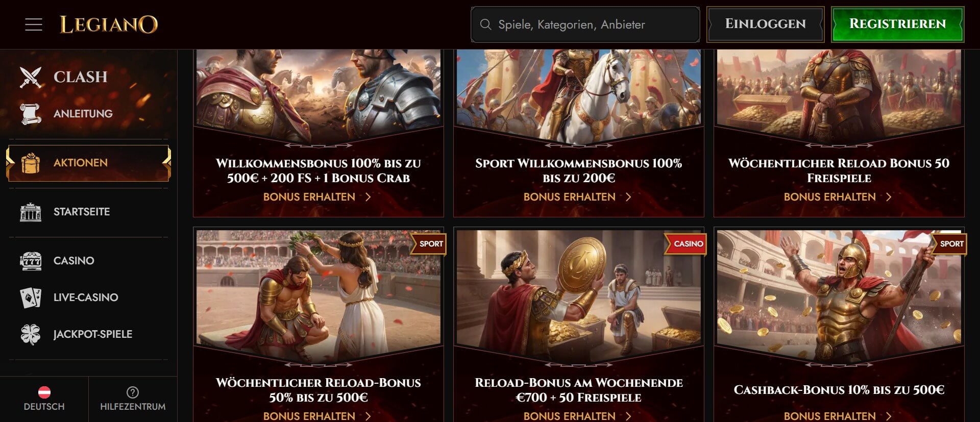Image resolution: width=980 pixels, height=422 pixels.
Task: Open the Cashback-Bonus 10% gladiator image
Action: (x=839, y=296)
